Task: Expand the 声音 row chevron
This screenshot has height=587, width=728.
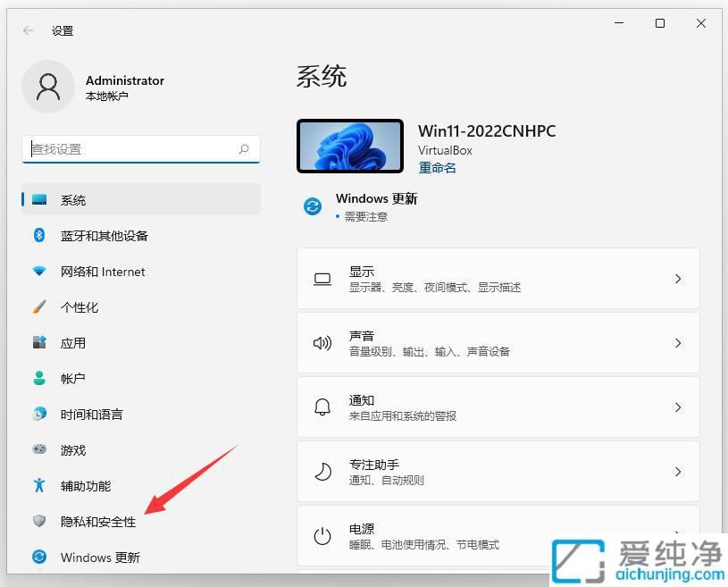Action: click(x=676, y=342)
